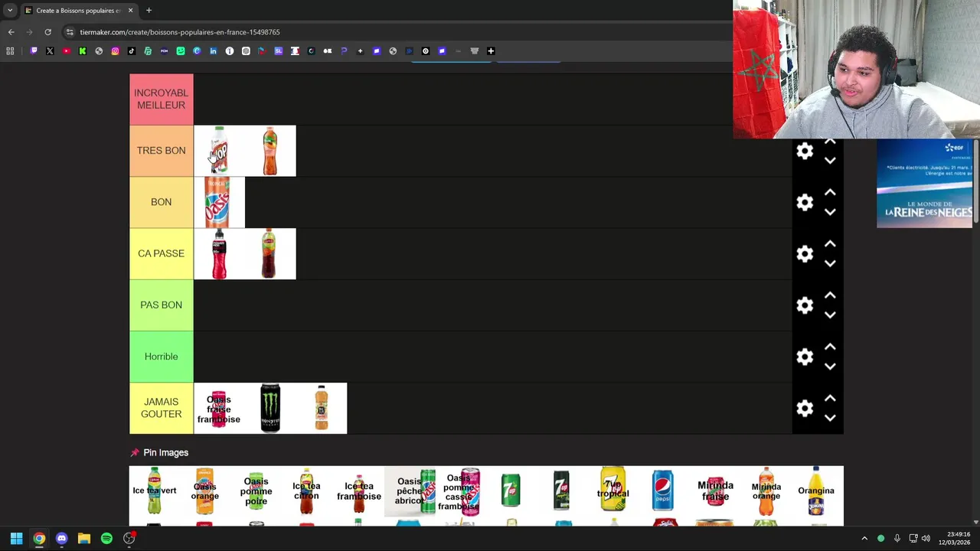
Task: Open the La Reine des Neiges ad
Action: (924, 184)
